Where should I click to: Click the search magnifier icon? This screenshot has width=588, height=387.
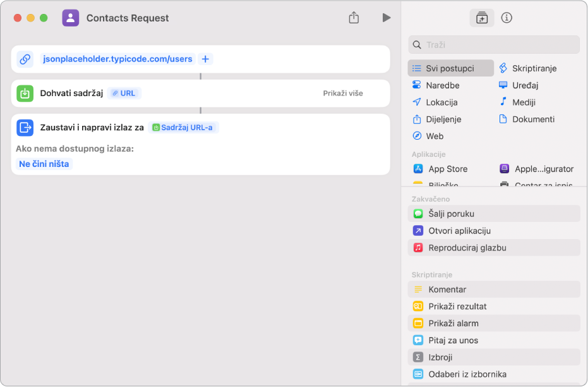click(x=417, y=45)
